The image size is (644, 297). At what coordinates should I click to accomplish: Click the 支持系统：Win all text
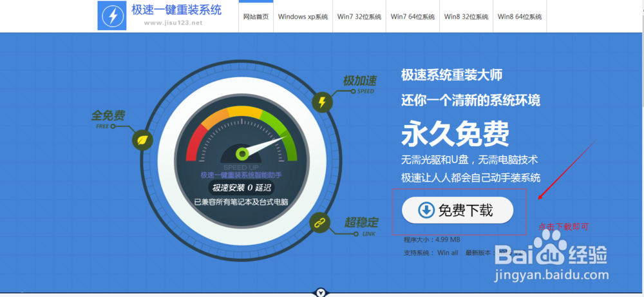[431, 253]
